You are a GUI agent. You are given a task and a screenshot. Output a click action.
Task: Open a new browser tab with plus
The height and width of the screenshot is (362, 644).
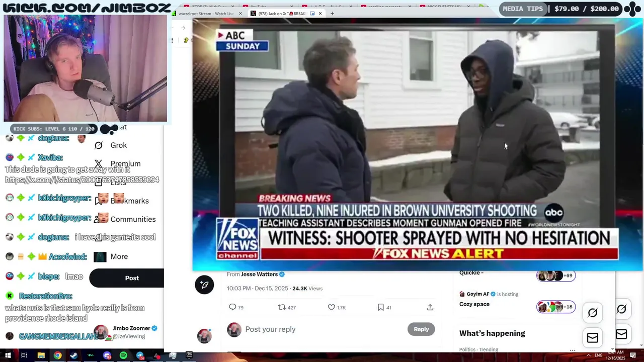332,14
